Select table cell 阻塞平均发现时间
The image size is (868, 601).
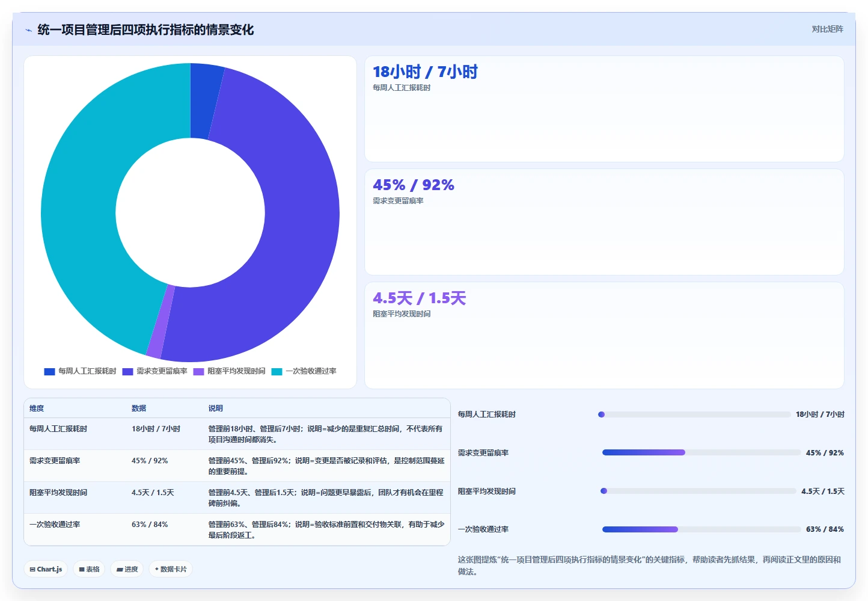click(58, 493)
